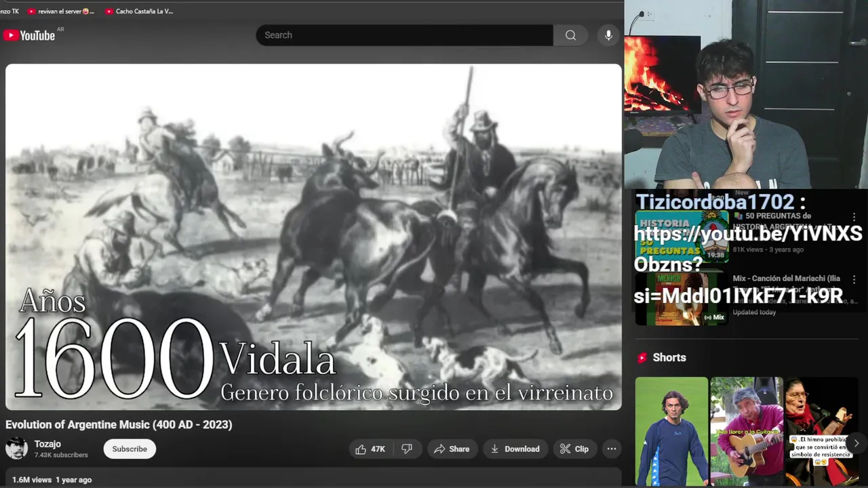This screenshot has height=488, width=868.
Task: Open video title Evolution of Argentine Music
Action: (119, 424)
